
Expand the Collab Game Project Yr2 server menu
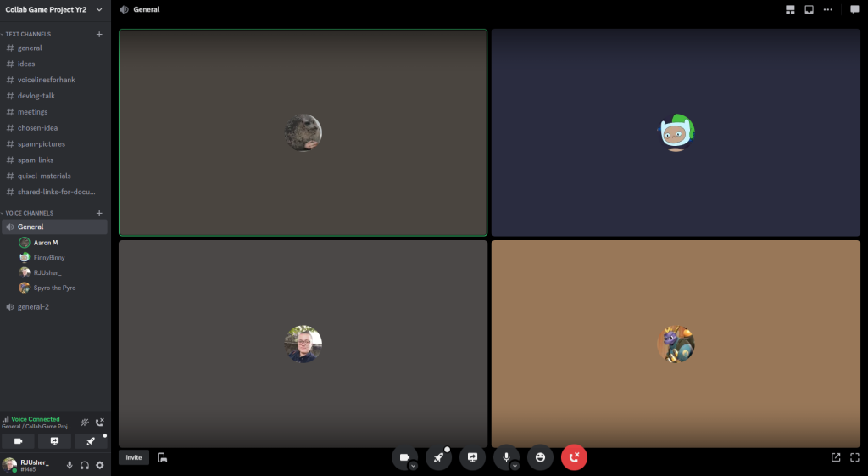coord(99,10)
